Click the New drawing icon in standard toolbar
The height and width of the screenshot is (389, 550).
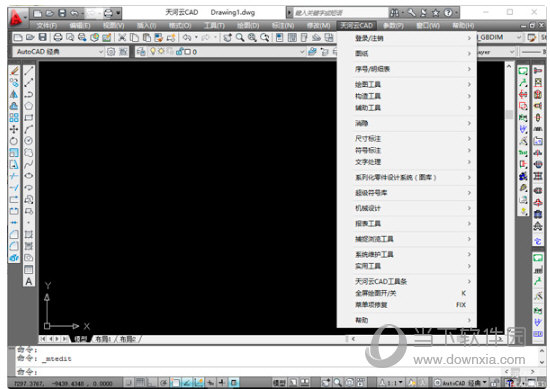tap(18, 37)
